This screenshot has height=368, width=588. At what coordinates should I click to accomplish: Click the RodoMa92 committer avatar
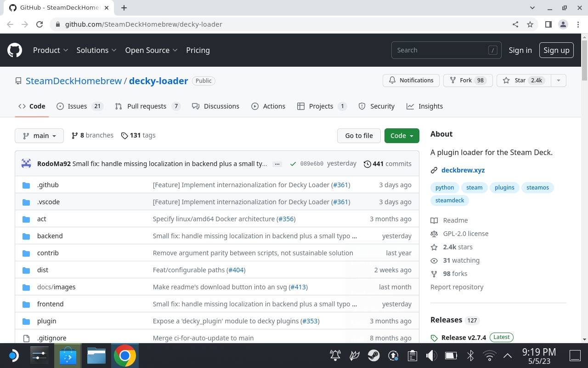26,163
